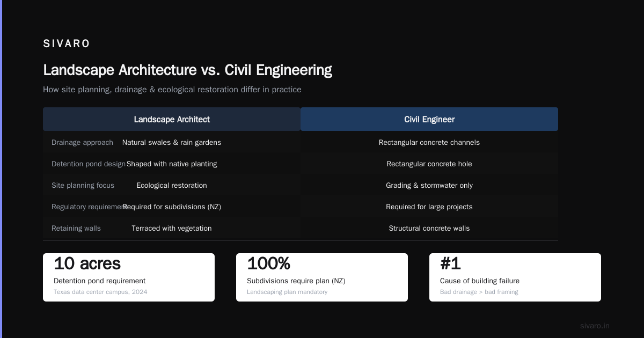644x338 pixels.
Task: Click the Detention pond design row label
Action: point(89,164)
